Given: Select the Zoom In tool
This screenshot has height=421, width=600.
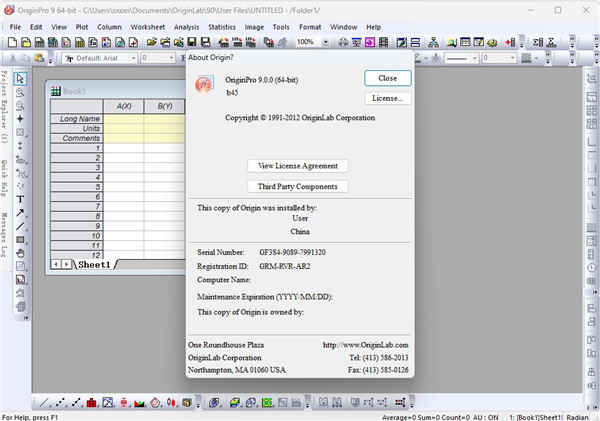Looking at the screenshot, I should click(21, 92).
